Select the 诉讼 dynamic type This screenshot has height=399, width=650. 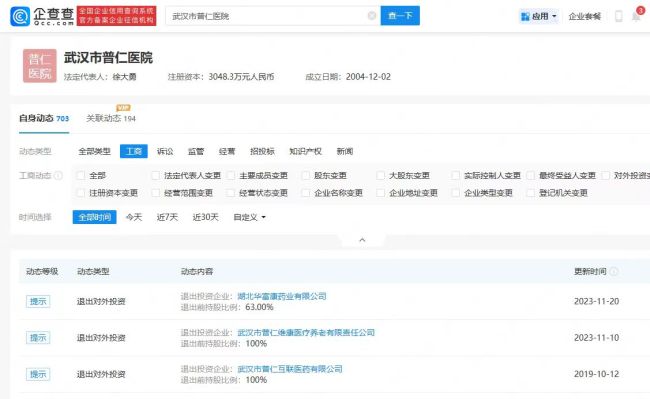pyautogui.click(x=165, y=151)
